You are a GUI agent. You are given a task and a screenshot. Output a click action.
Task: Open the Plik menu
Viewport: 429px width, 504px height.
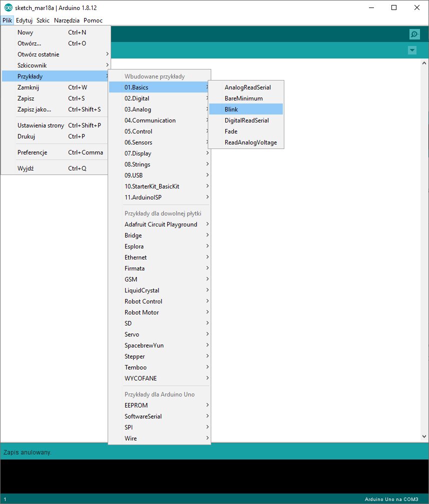coord(7,20)
